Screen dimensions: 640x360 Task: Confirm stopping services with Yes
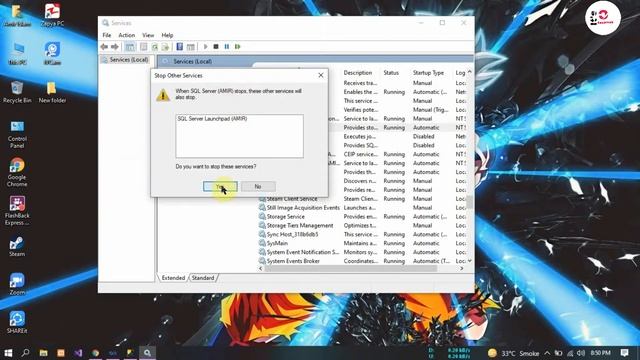pyautogui.click(x=220, y=187)
